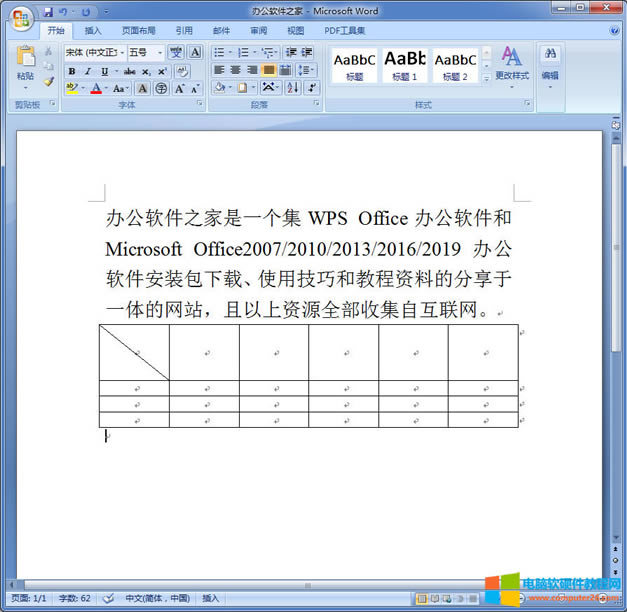Click the Paste icon
Screen dimensions: 627x612
pos(25,60)
